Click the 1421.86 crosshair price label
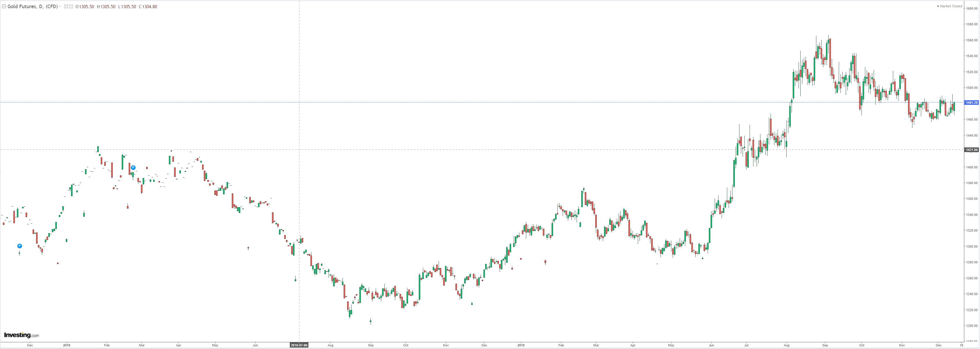Screen dimensions: 980x349 pyautogui.click(x=971, y=150)
